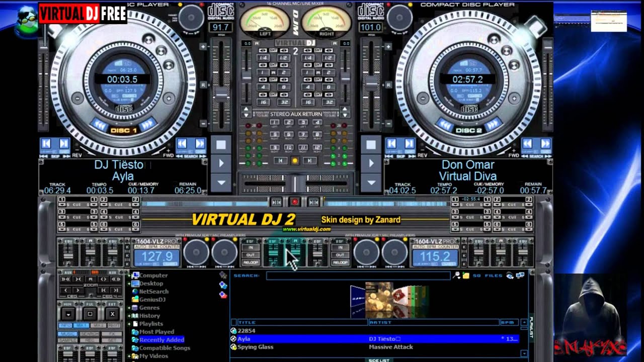Screen dimensions: 644x362
Task: Toggle the IN loop button on the right deck
Action: point(340,248)
